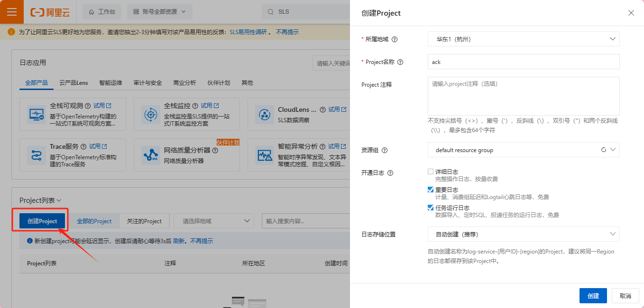Open the 试用 link for 智能异常分析

point(337,146)
